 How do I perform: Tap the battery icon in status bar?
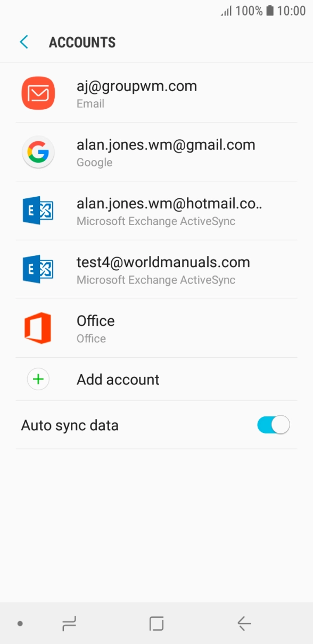tap(270, 11)
